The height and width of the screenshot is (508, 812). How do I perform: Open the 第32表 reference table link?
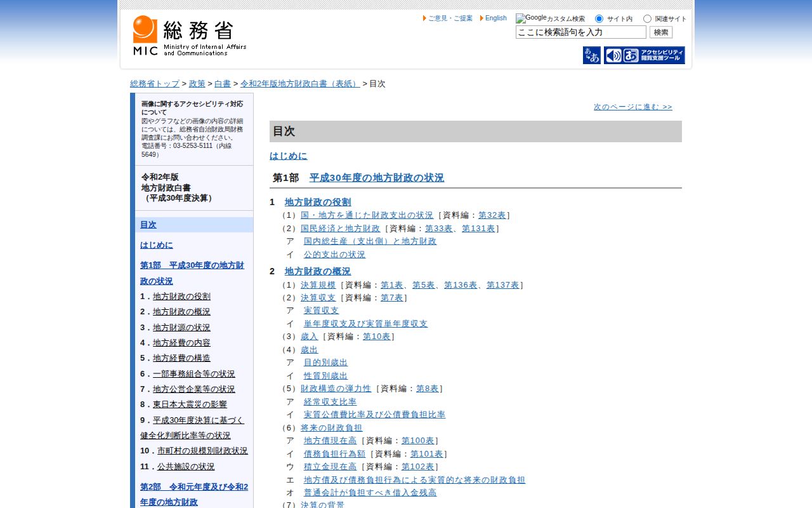point(492,215)
